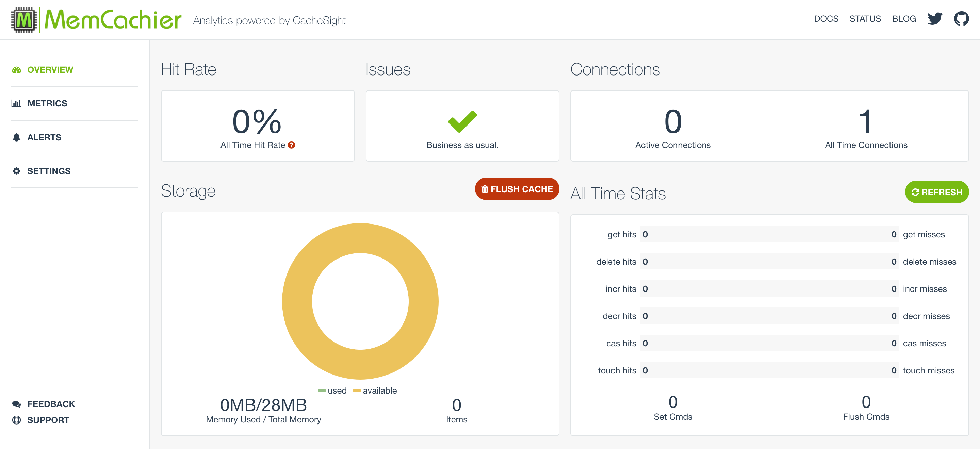Go to the Metrics page

point(47,103)
